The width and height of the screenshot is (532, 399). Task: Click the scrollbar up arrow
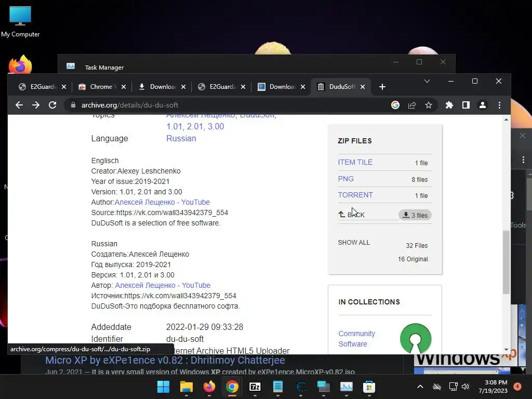tap(506, 120)
